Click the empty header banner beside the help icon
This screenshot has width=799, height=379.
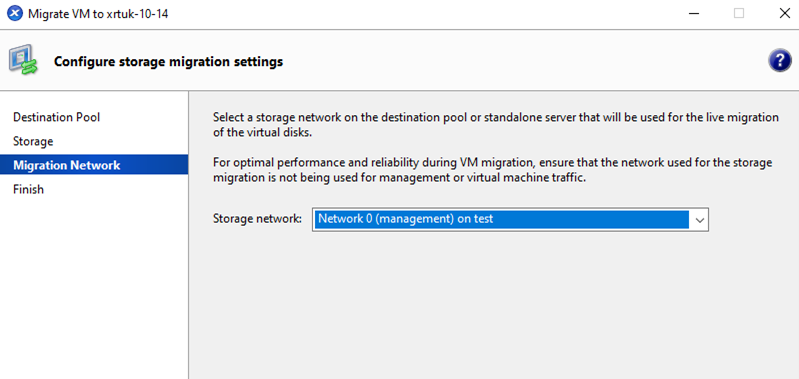(525, 62)
